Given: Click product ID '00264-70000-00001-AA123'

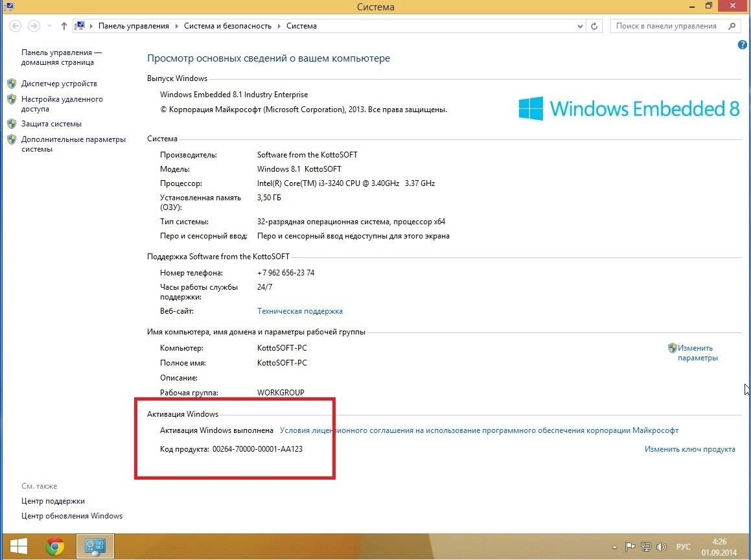Looking at the screenshot, I should [x=258, y=449].
